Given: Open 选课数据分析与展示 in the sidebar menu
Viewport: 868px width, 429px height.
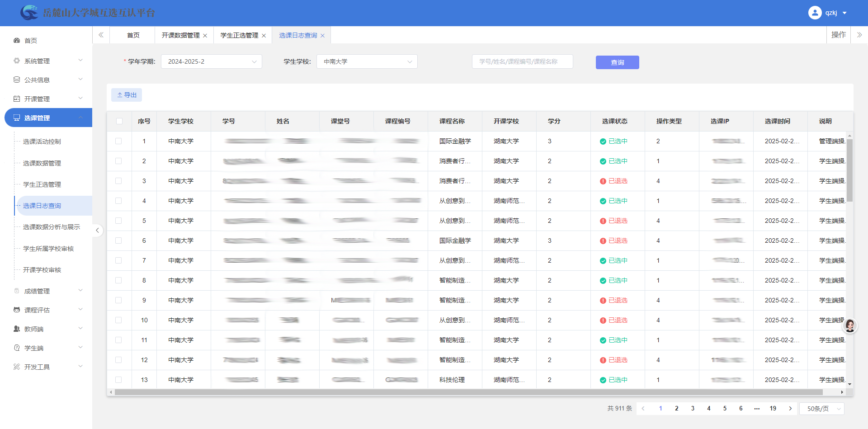Looking at the screenshot, I should coord(52,227).
